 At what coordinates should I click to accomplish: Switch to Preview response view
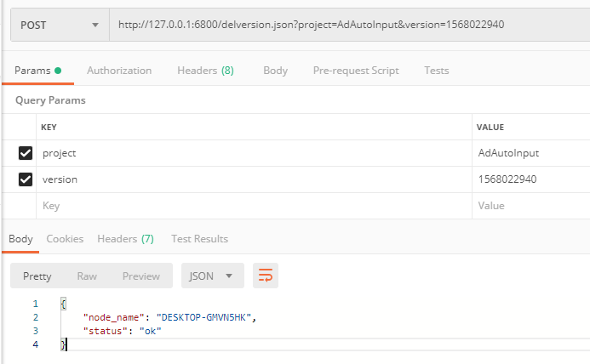[x=141, y=276]
